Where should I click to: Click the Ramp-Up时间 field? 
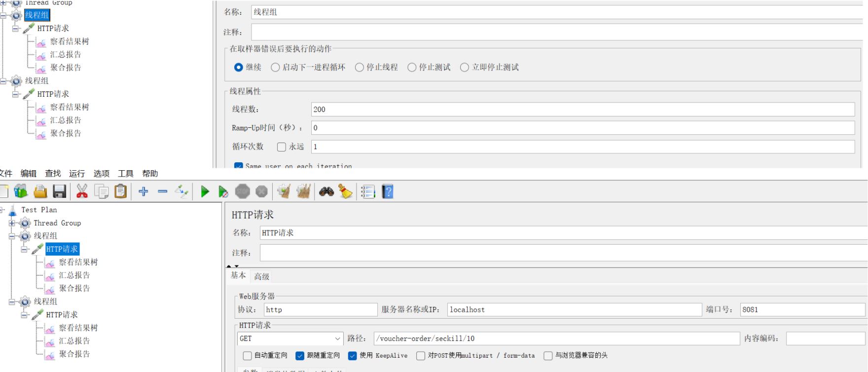click(x=583, y=128)
